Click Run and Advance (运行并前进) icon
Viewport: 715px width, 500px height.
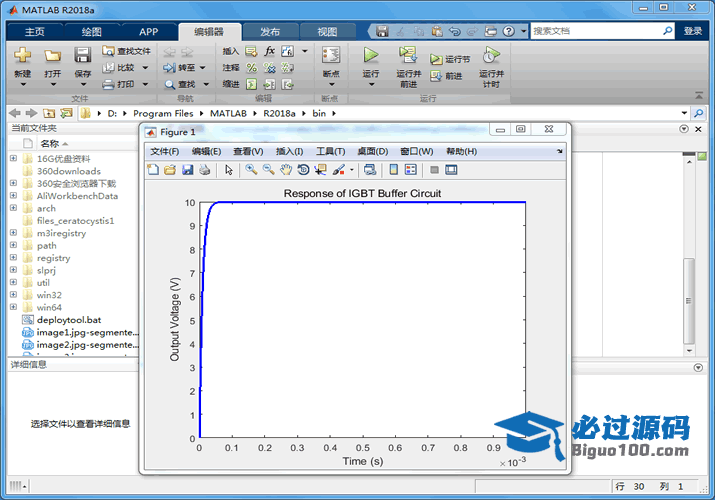[x=408, y=55]
